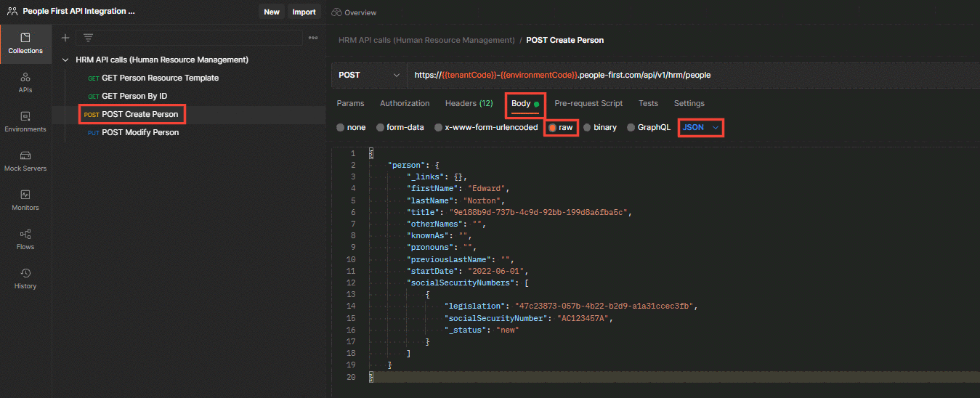
Task: Open the Settings request tab
Action: pos(689,103)
